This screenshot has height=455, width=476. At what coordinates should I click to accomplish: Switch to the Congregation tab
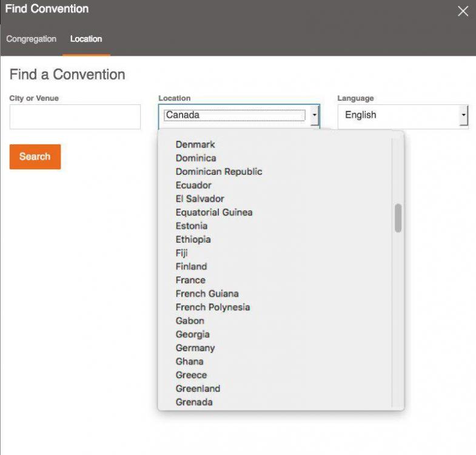[31, 39]
